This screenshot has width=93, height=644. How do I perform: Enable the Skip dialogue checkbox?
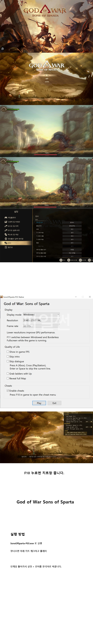click(x=8, y=361)
